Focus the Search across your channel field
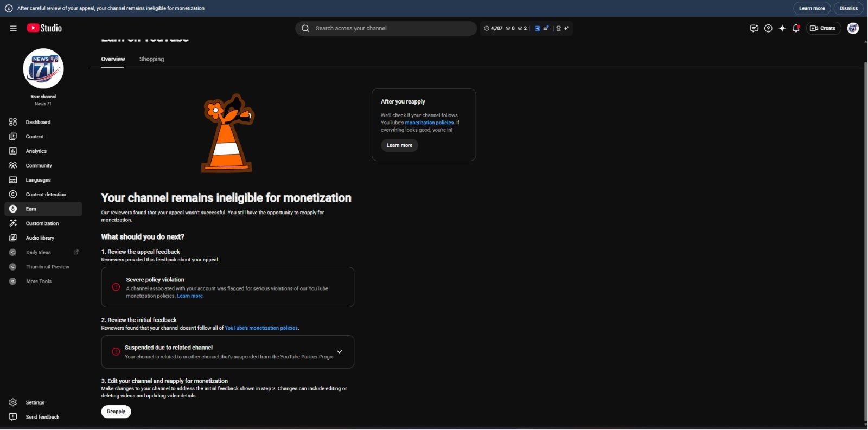 [386, 28]
